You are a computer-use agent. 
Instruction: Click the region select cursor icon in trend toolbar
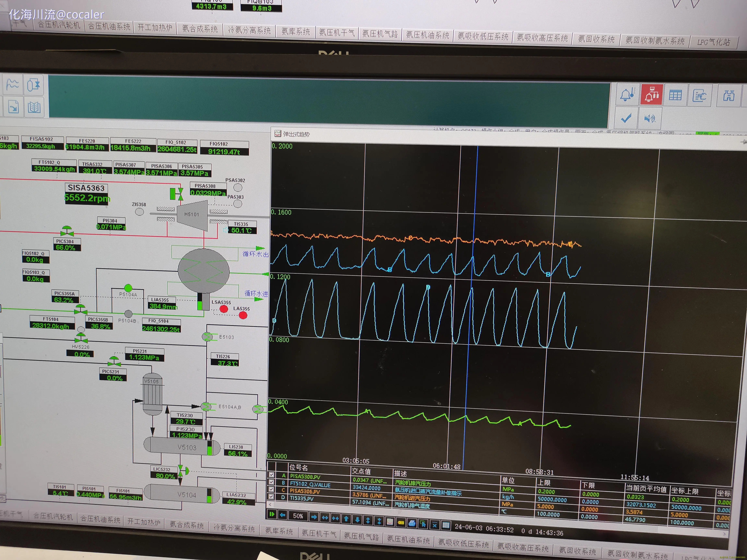(x=423, y=524)
